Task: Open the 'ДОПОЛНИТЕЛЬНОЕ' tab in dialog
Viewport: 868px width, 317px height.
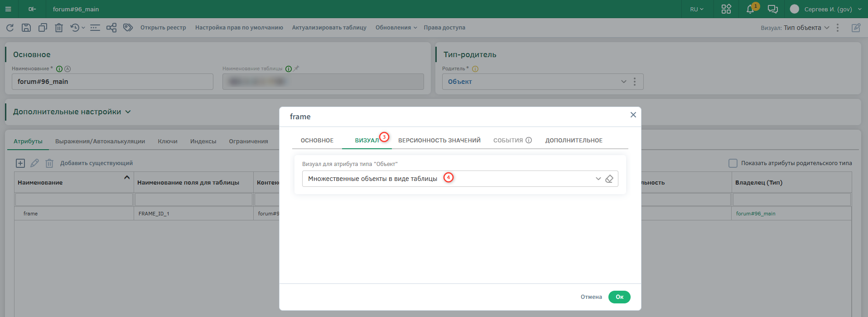Action: [x=574, y=141]
